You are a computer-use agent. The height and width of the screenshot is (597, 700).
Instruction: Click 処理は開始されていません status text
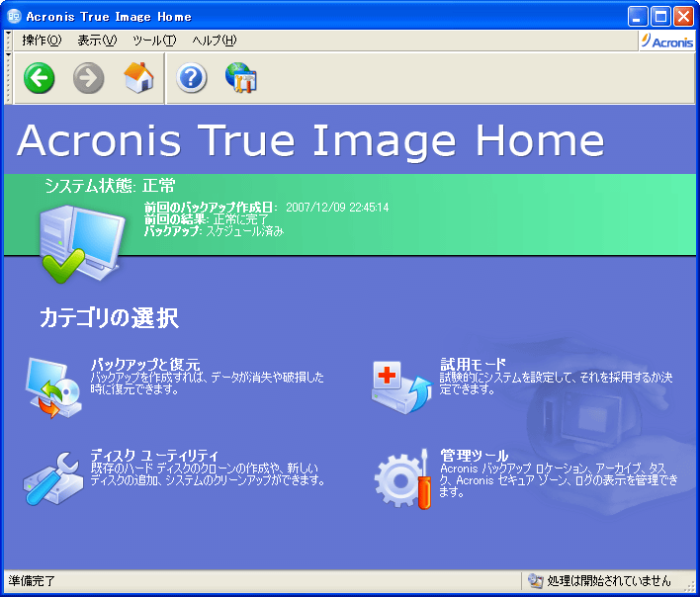click(x=609, y=581)
